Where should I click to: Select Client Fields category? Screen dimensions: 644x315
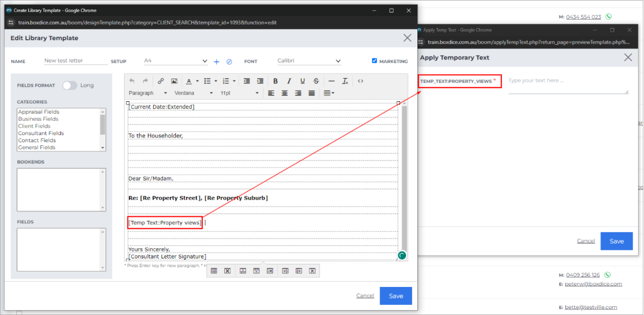pyautogui.click(x=34, y=126)
